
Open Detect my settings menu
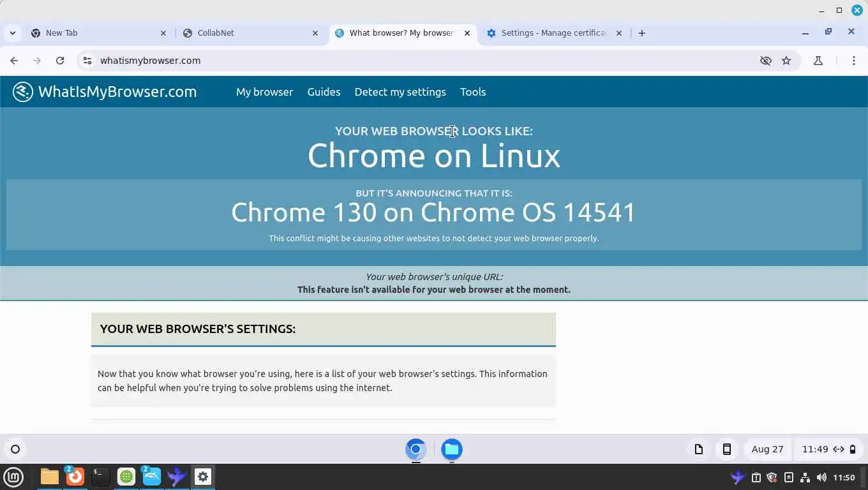400,92
